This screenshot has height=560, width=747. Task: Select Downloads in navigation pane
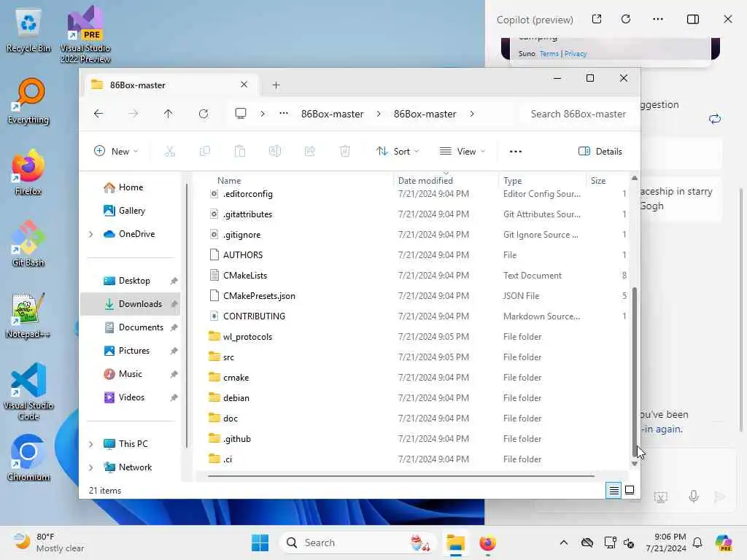[131, 304]
